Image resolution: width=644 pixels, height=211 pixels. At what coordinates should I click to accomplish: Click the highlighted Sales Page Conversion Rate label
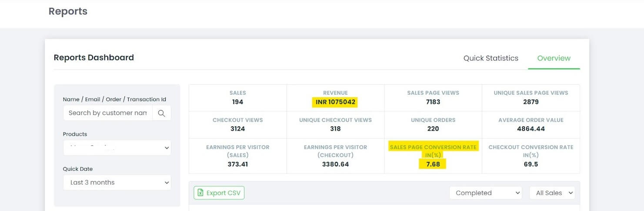(433, 147)
